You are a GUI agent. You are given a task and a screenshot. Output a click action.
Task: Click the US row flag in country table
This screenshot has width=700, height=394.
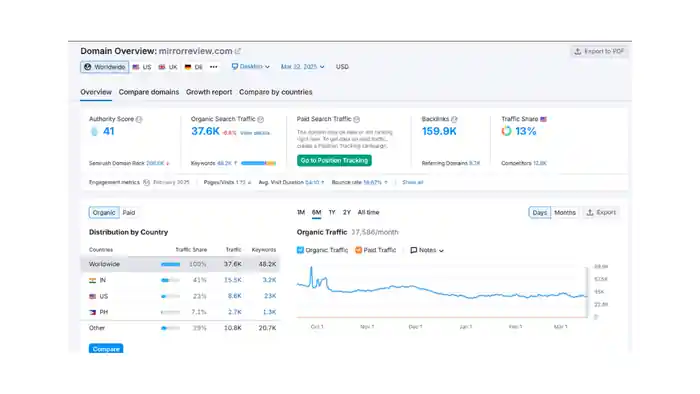[x=92, y=296]
